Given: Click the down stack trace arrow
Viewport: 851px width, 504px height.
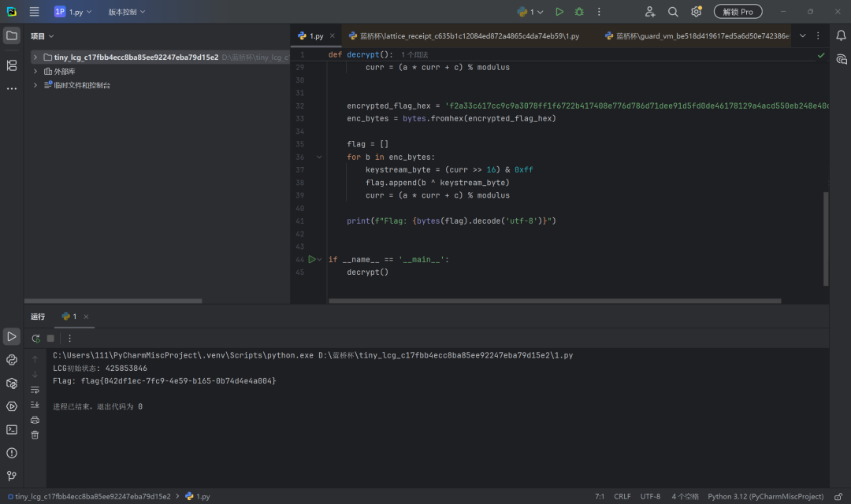Looking at the screenshot, I should (x=35, y=374).
